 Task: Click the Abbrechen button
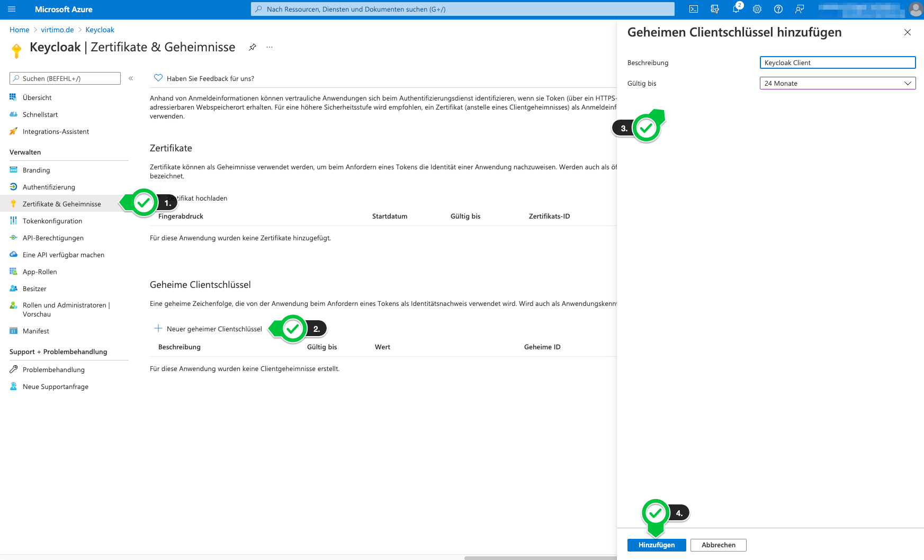pos(718,545)
